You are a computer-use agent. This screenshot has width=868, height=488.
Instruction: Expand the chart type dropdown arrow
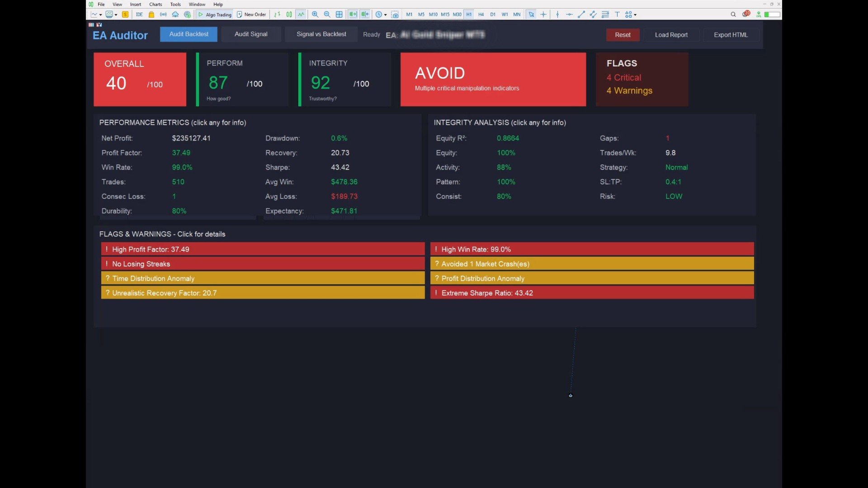pos(100,15)
